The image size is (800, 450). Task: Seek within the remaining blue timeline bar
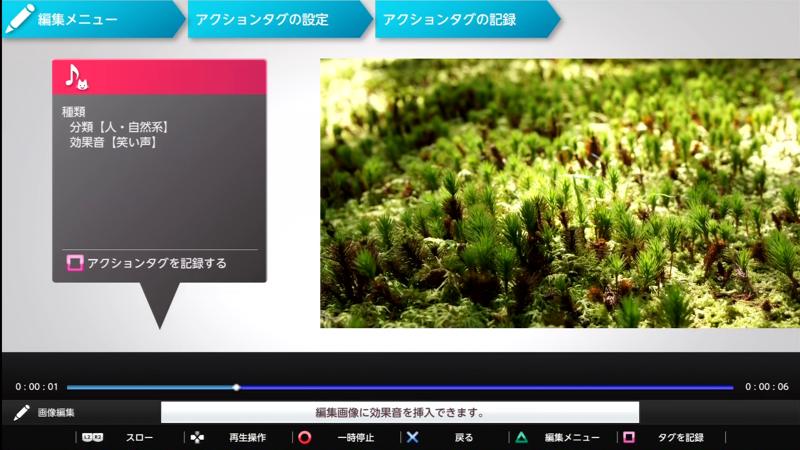(487, 387)
